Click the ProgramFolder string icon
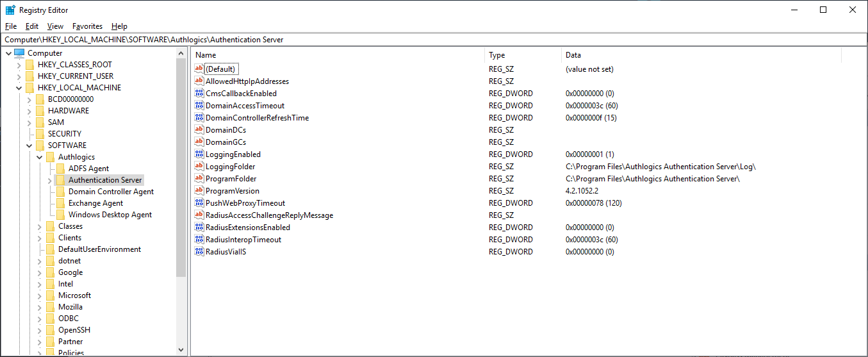 coord(199,179)
